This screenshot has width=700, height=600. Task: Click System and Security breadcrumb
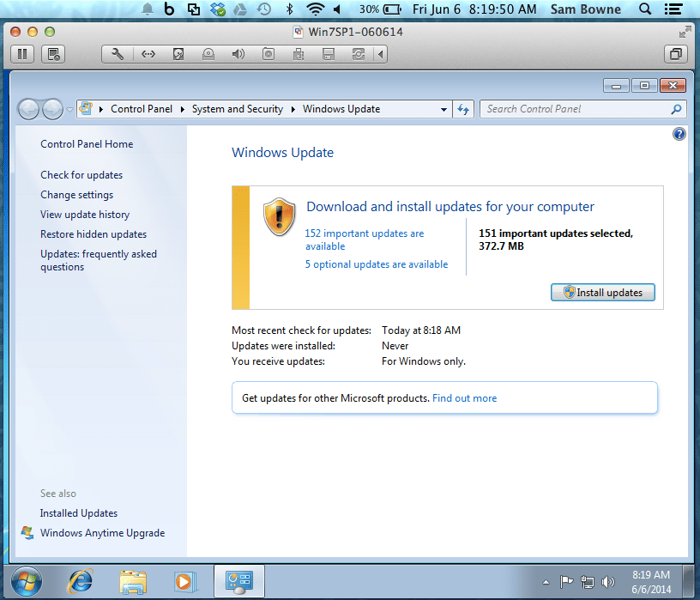click(238, 109)
